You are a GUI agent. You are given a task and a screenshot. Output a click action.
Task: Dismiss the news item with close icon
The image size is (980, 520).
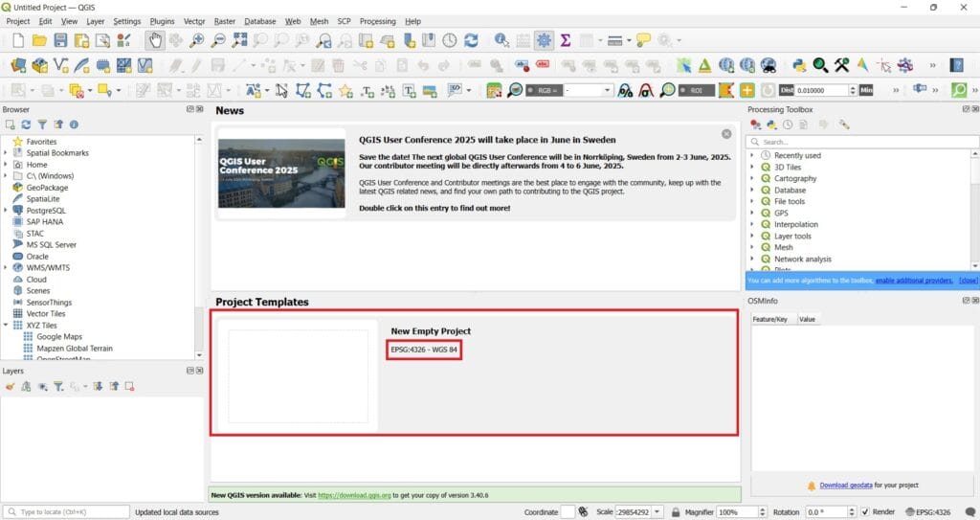click(x=726, y=134)
